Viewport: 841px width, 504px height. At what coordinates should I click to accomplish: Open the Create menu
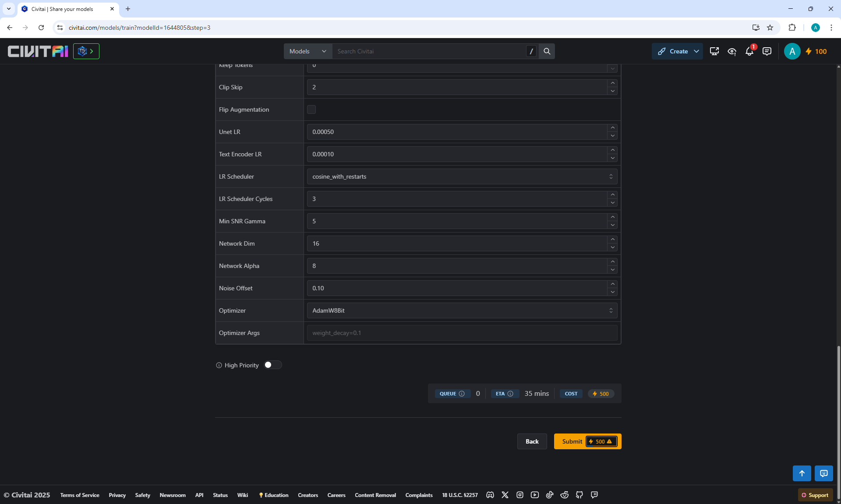tap(677, 51)
